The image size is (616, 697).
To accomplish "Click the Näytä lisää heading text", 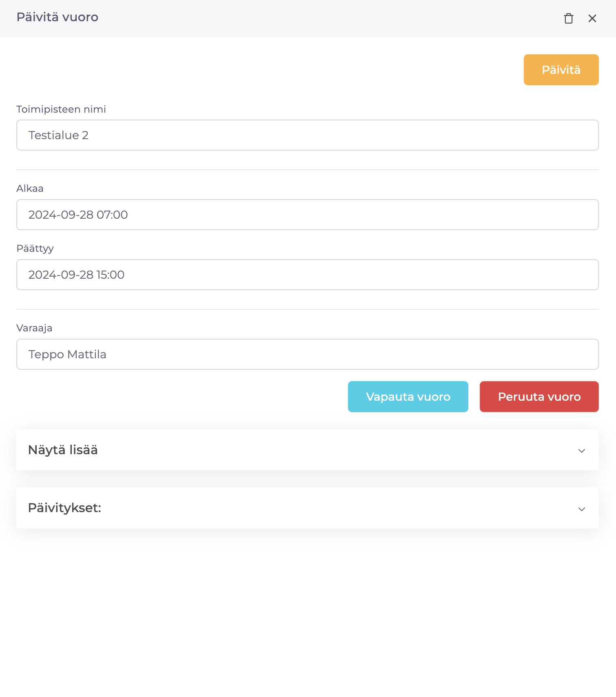I will coord(63,450).
